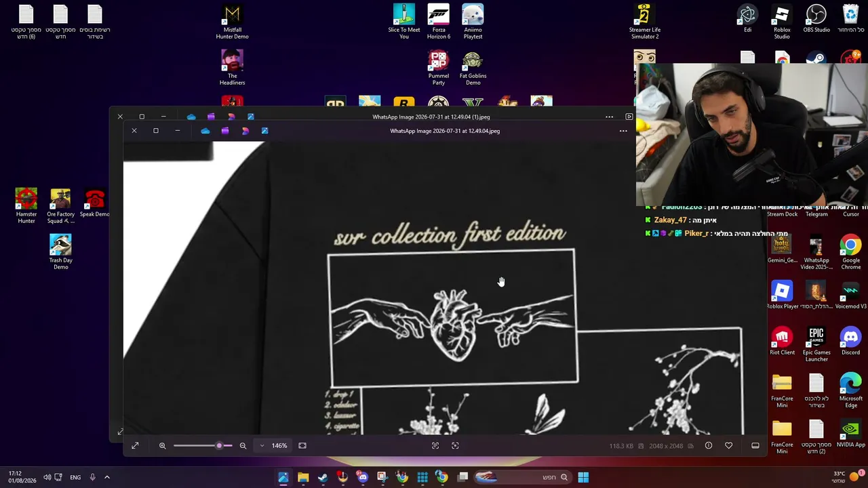
Task: Open Forza Horizon 6 desktop shortcut
Action: coord(439,22)
